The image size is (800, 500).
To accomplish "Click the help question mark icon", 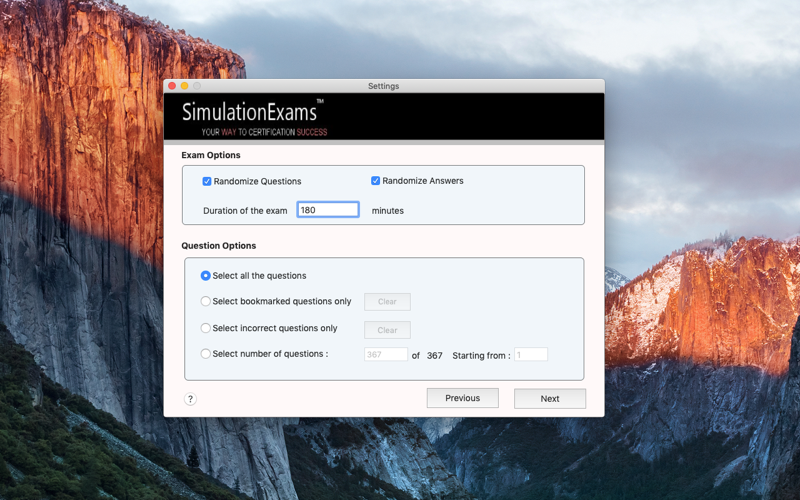I will click(x=190, y=399).
